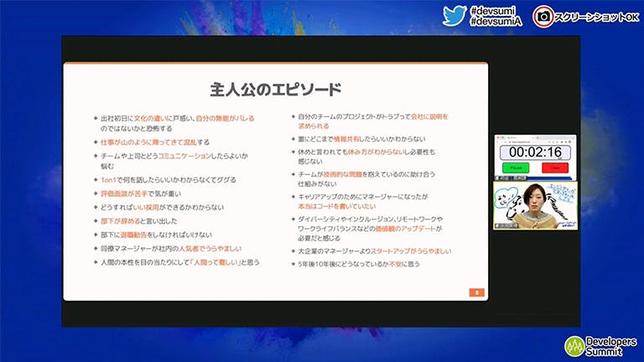The height and width of the screenshot is (362, 644).
Task: Click the 00:02:16 timer display
Action: (x=535, y=153)
